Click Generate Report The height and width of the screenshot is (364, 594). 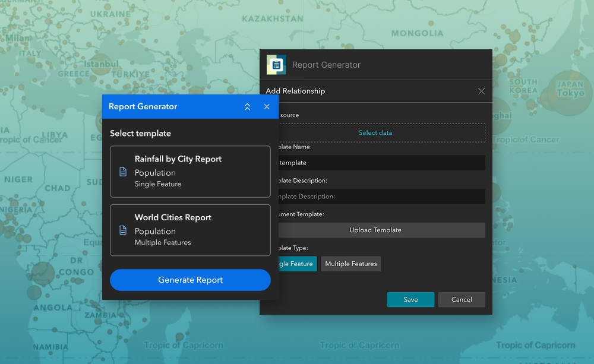[x=190, y=280]
